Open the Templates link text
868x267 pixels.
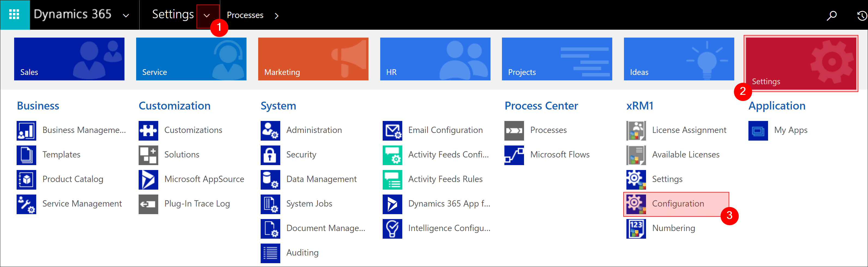pos(61,155)
